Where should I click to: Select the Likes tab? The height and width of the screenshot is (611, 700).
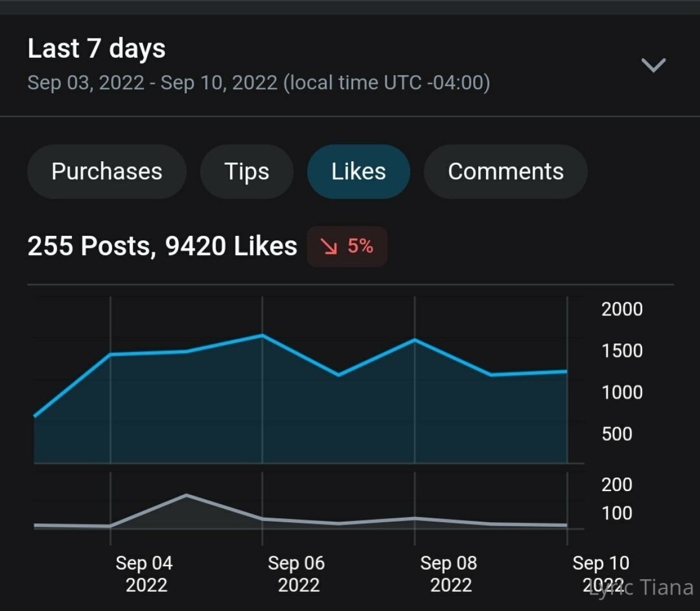(x=358, y=171)
